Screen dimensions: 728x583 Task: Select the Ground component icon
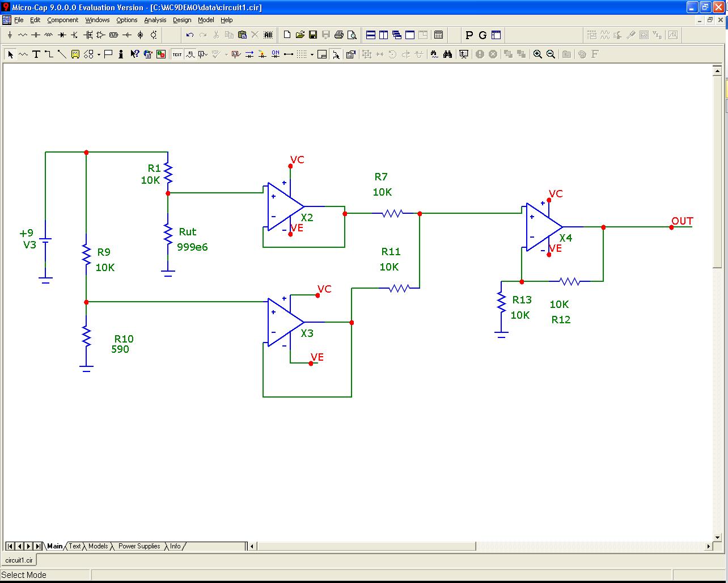click(10, 35)
